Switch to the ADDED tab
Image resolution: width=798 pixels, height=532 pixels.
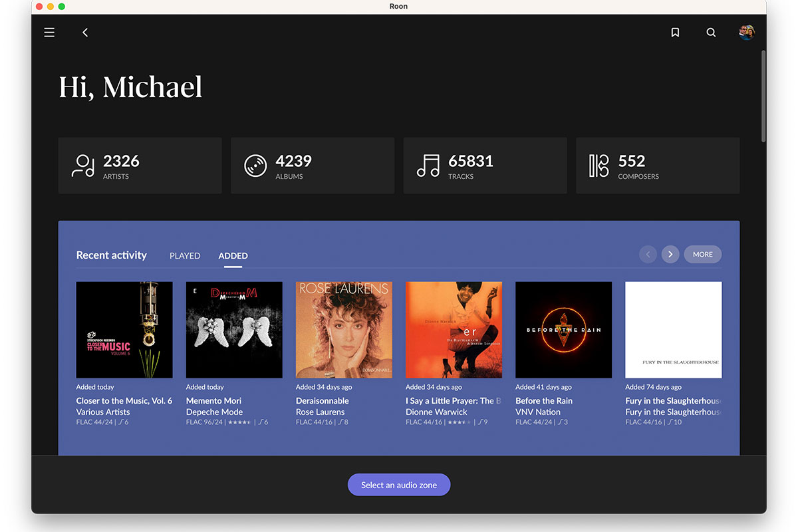(233, 255)
